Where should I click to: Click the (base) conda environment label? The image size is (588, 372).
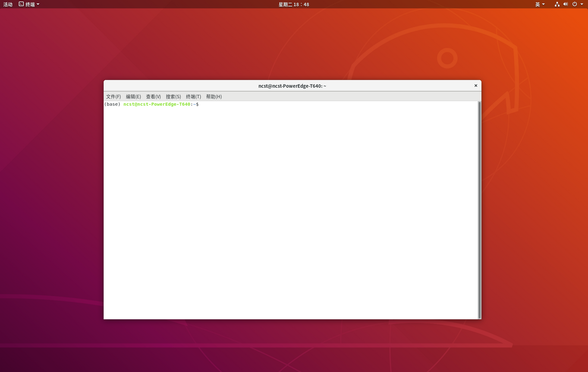click(x=112, y=104)
